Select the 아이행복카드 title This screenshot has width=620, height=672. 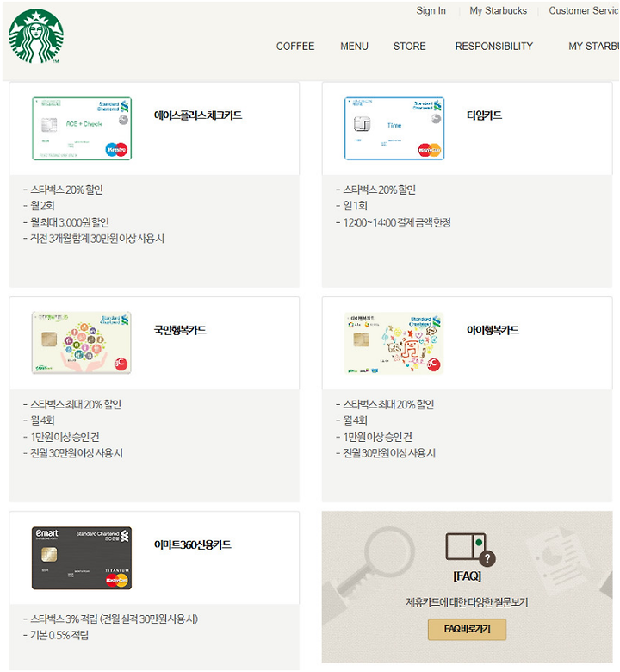pyautogui.click(x=493, y=331)
